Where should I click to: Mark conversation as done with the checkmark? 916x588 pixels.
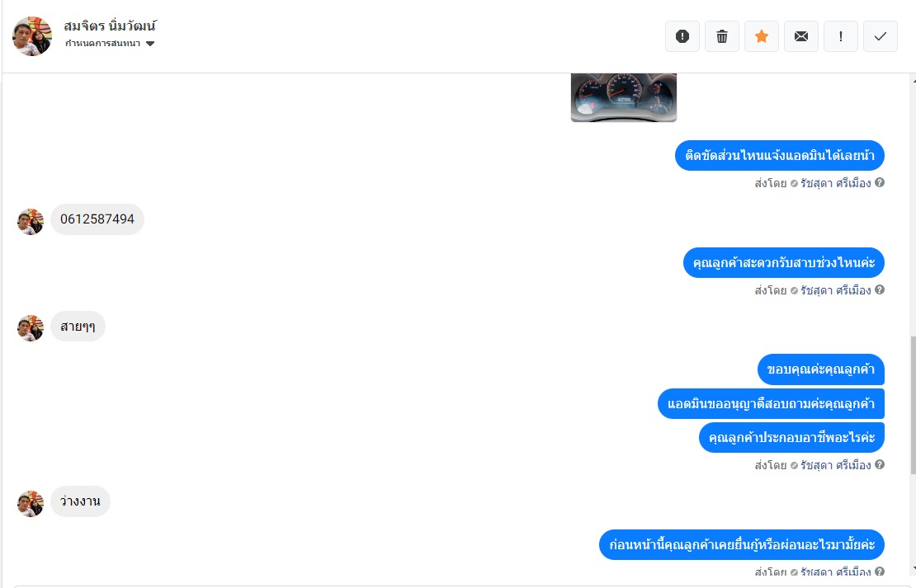(x=880, y=36)
